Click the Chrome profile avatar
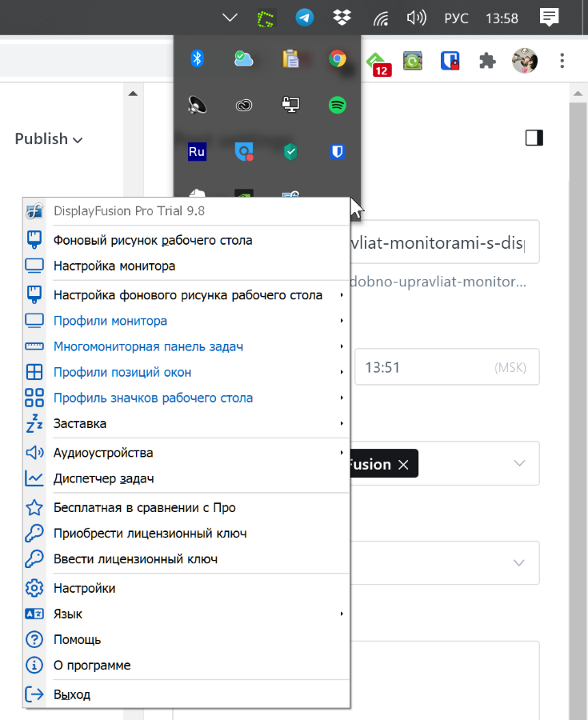 pyautogui.click(x=525, y=61)
